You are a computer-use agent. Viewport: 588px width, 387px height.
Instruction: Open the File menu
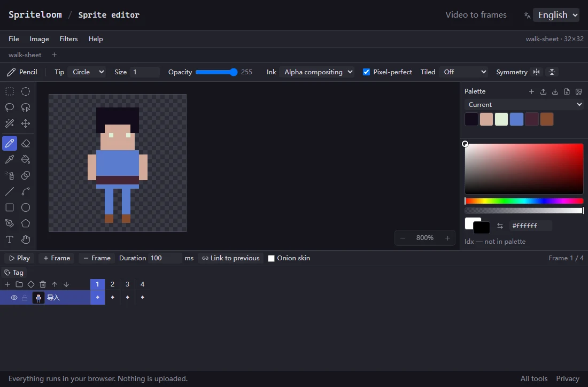click(x=14, y=39)
